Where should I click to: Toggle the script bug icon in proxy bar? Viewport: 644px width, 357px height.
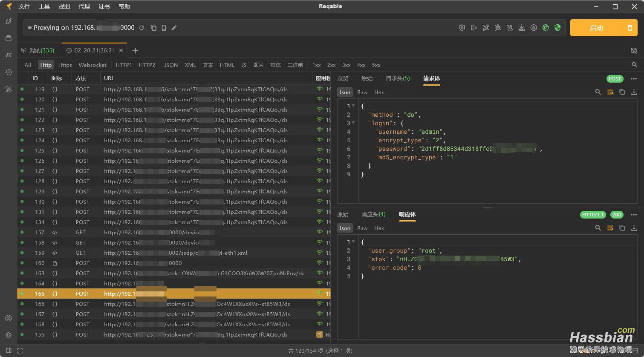498,28
